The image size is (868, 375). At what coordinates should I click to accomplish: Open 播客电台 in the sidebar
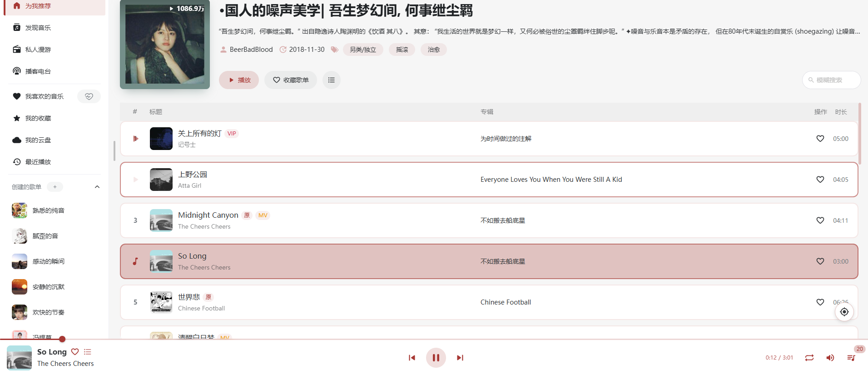point(55,71)
